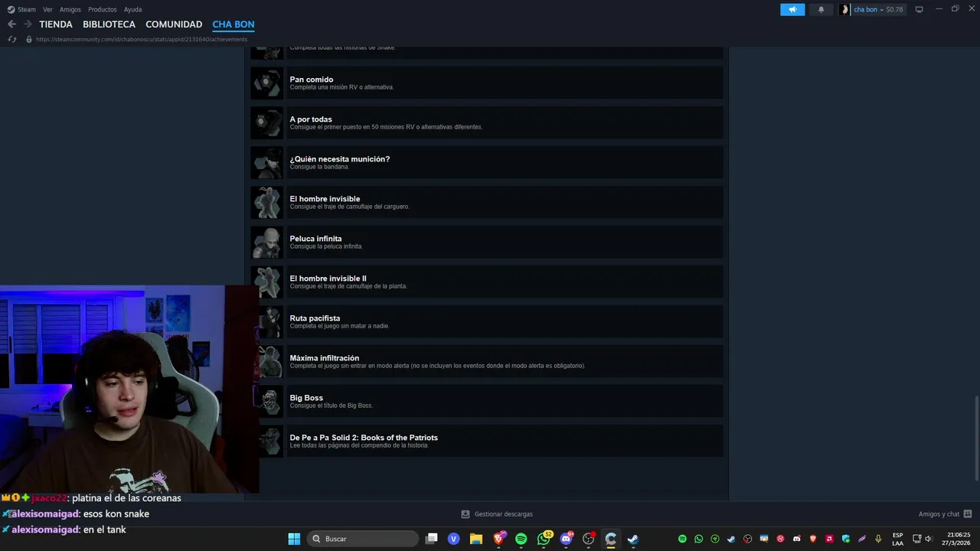This screenshot has height=551, width=980.
Task: Click 'Completa el juego sin matar a nadie.'
Action: pos(339,326)
